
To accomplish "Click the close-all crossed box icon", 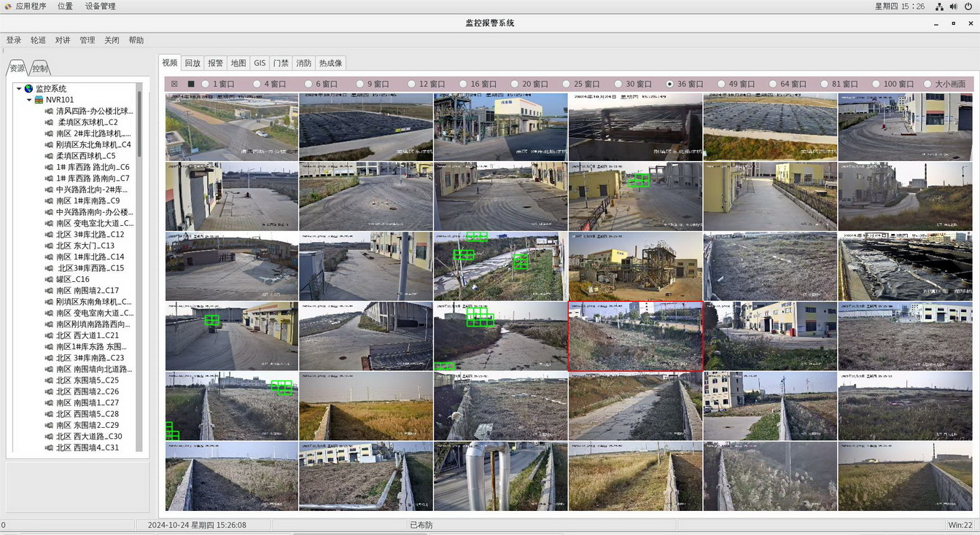I will [x=174, y=84].
